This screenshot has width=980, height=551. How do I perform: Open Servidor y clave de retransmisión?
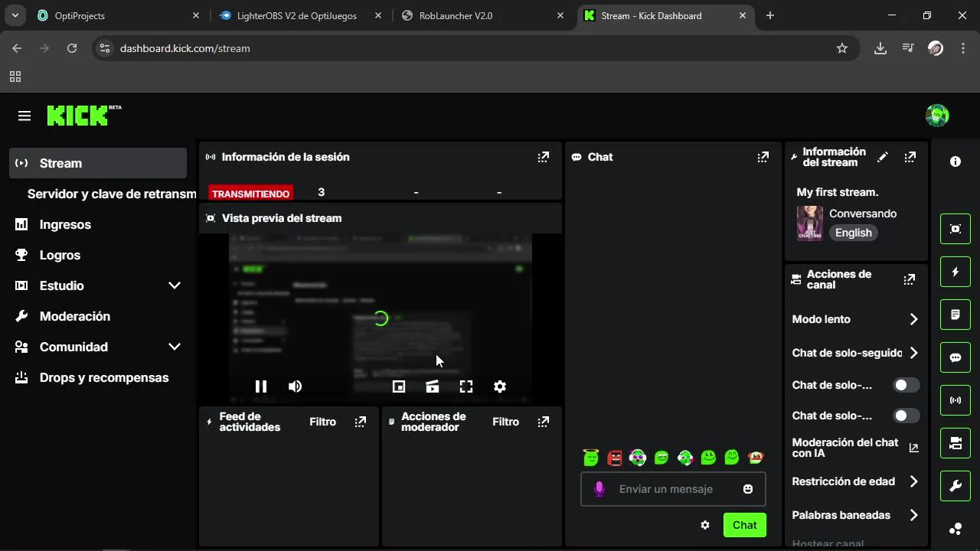tap(112, 194)
